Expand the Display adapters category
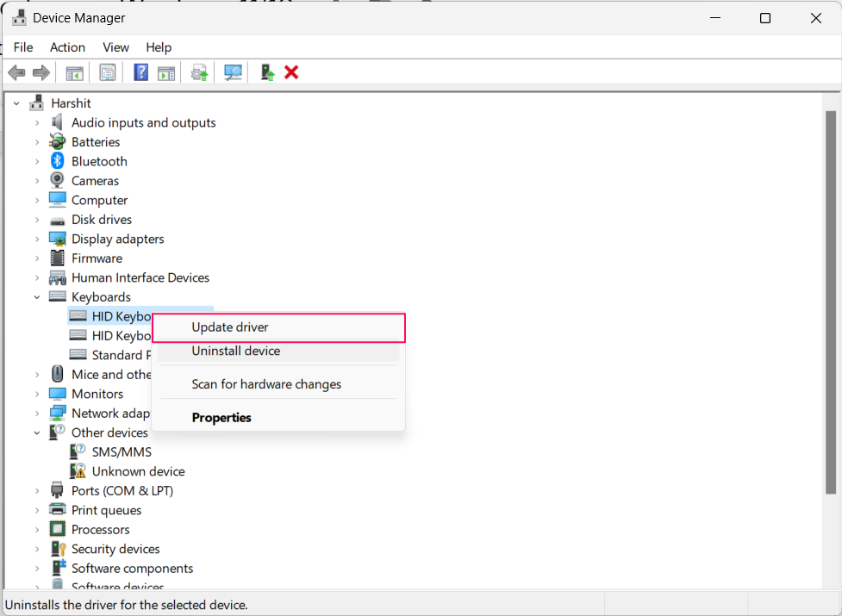The height and width of the screenshot is (616, 842). 37,239
